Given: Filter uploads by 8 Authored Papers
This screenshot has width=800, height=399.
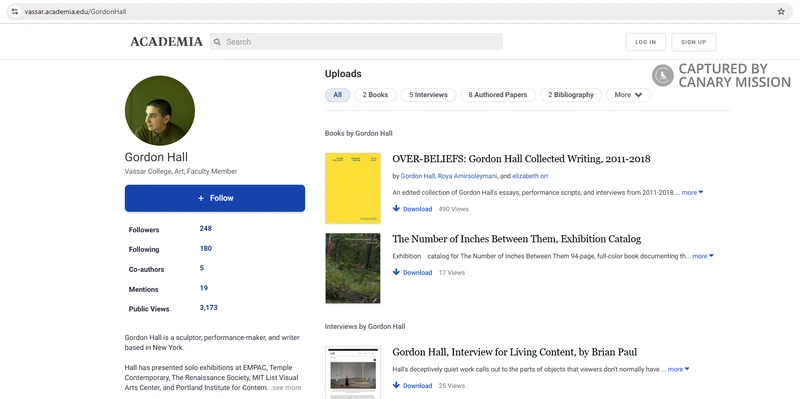Looking at the screenshot, I should click(497, 95).
